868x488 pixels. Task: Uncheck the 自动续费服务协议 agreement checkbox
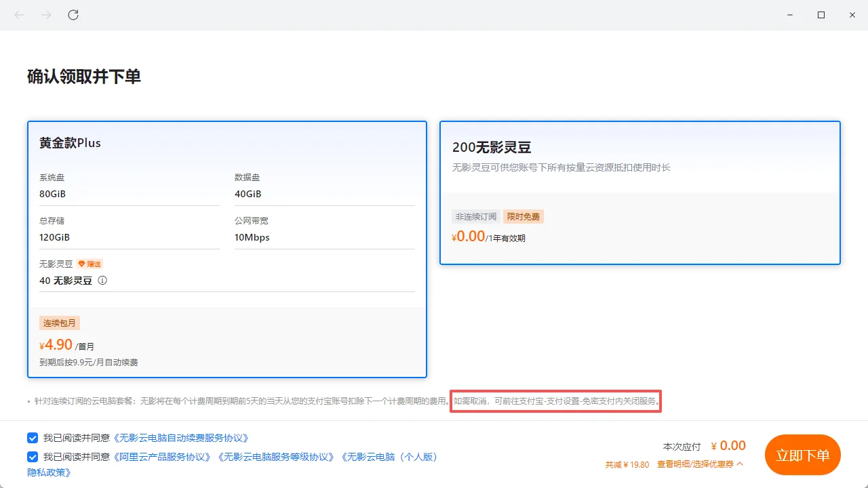coord(33,438)
